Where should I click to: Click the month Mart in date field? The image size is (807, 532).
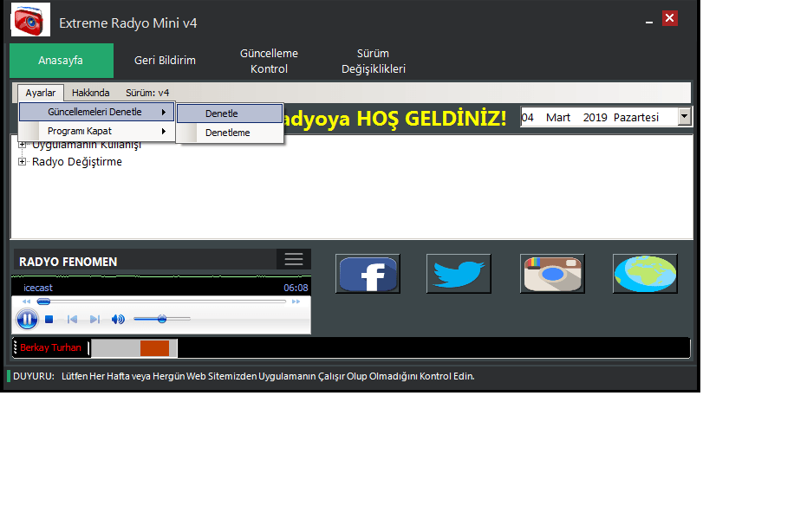tap(558, 117)
